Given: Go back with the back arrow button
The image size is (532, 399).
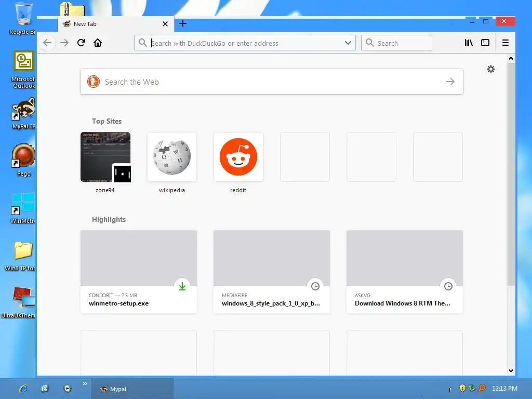Looking at the screenshot, I should 47,43.
